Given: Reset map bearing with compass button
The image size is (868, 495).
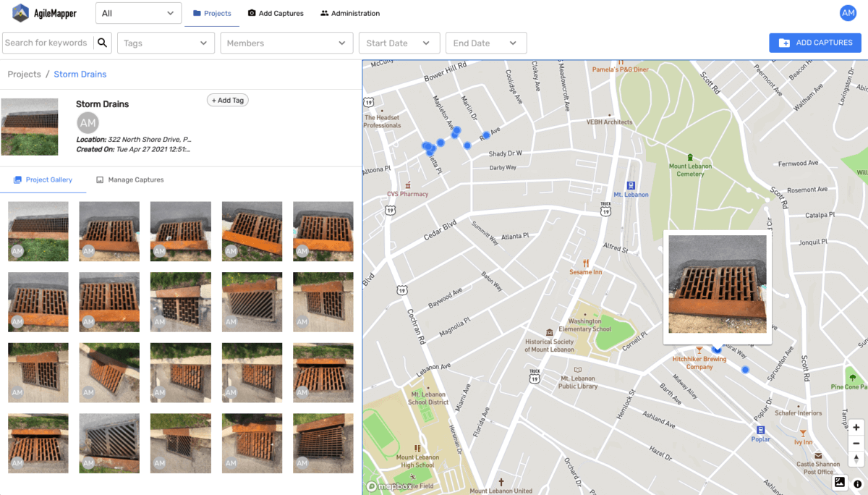Looking at the screenshot, I should tap(856, 458).
